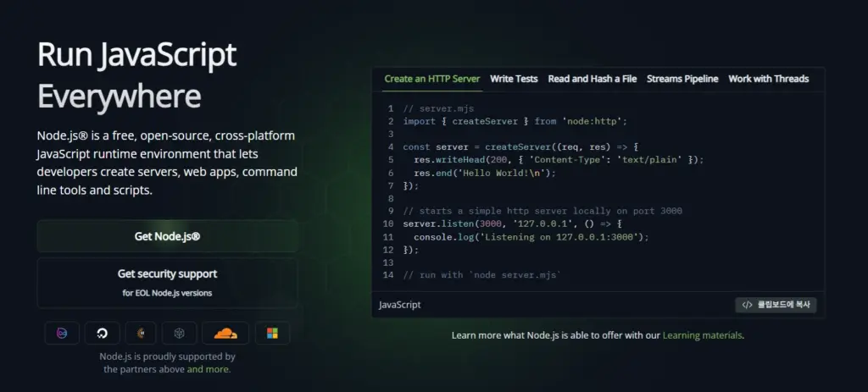This screenshot has height=392, width=868.
Task: Click the '// starts a simple http server' comment
Action: (x=542, y=211)
